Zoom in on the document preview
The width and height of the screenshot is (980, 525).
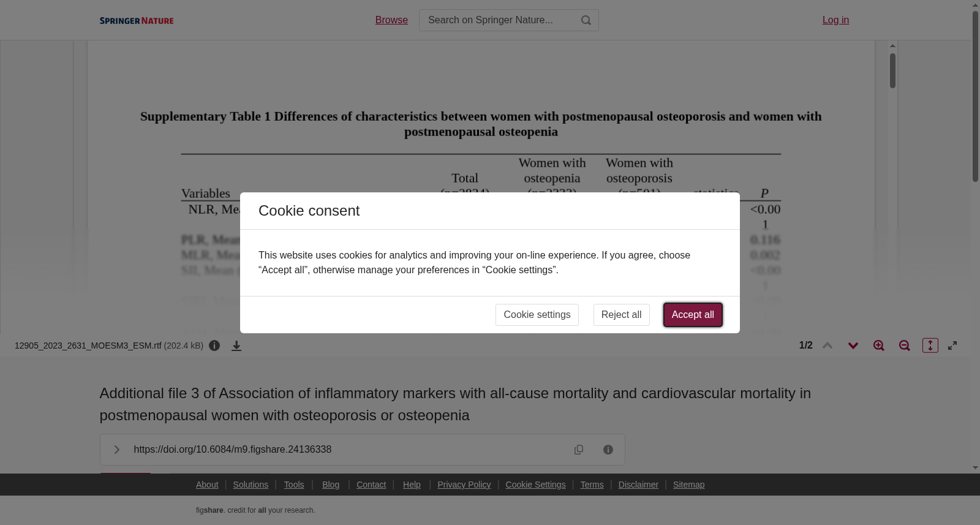pos(879,346)
